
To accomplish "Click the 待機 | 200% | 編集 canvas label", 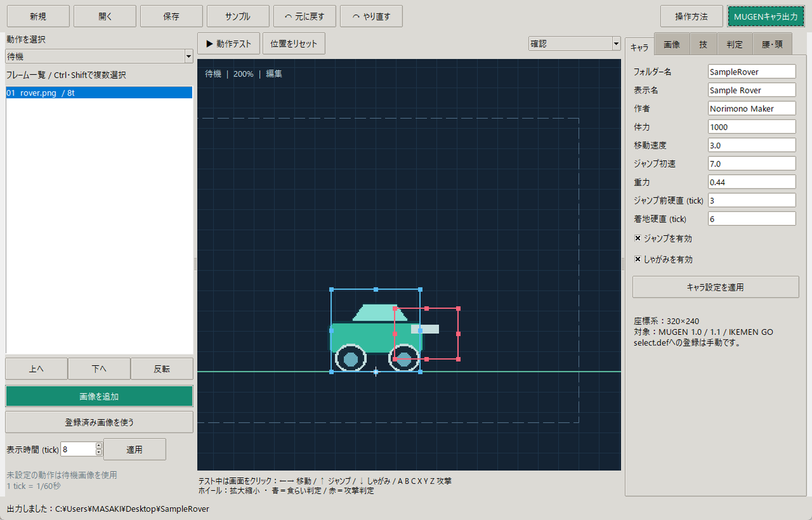I will [x=244, y=73].
